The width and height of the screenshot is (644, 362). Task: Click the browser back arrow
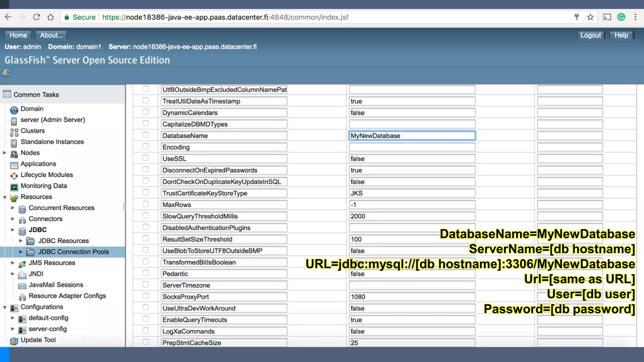8,17
